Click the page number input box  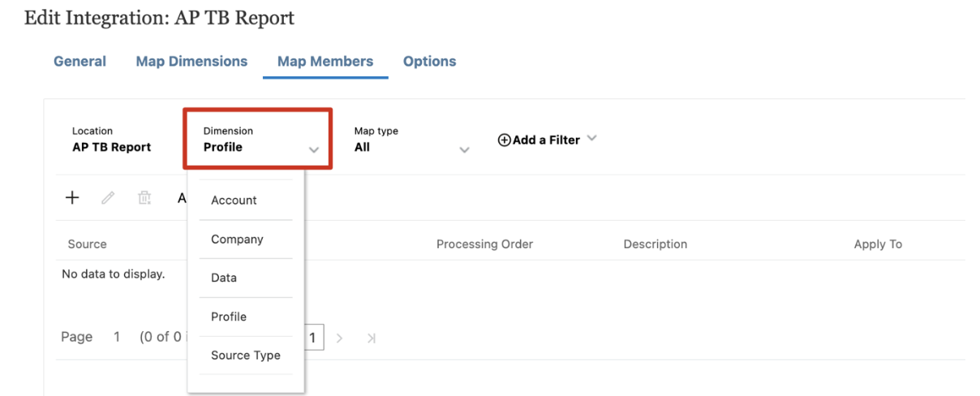click(312, 338)
